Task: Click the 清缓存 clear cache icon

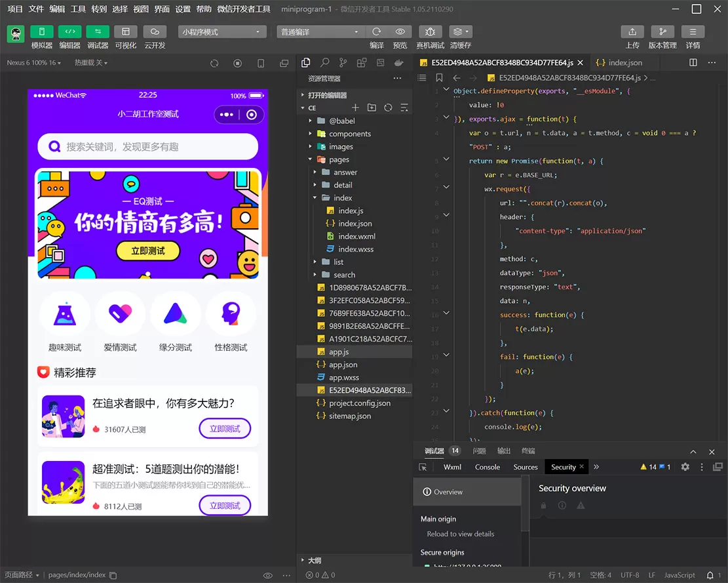Action: (461, 31)
